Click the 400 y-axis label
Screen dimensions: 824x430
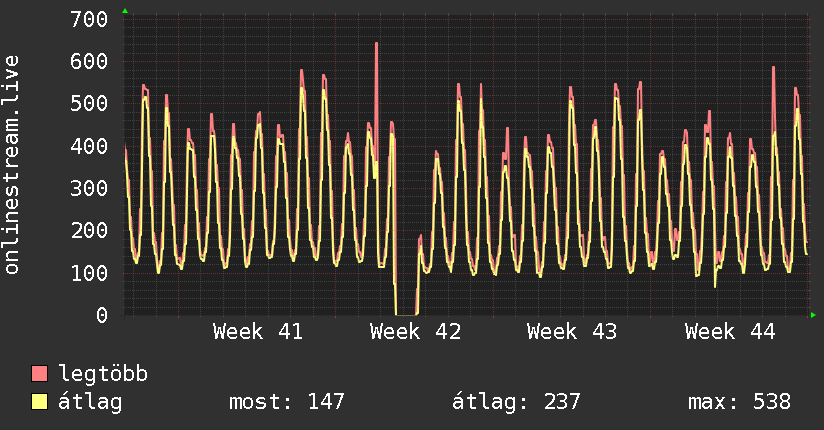89,146
